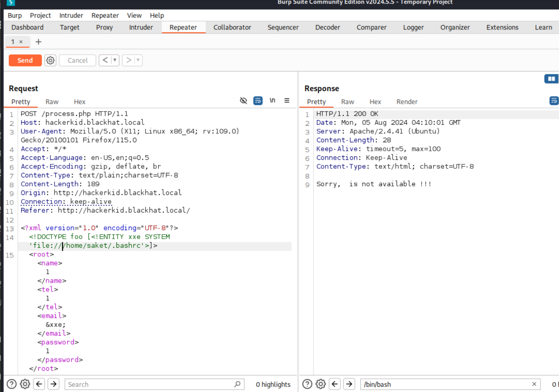Open the Intruder menu in menu bar
The height and width of the screenshot is (392, 559).
click(71, 16)
